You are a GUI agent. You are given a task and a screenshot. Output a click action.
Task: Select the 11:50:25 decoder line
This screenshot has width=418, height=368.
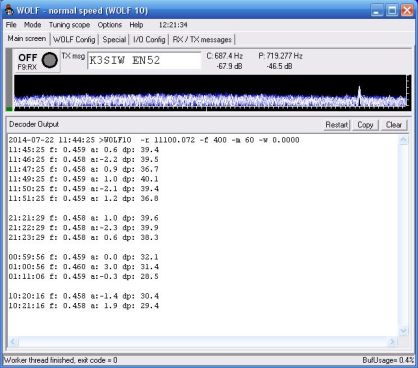click(x=84, y=189)
